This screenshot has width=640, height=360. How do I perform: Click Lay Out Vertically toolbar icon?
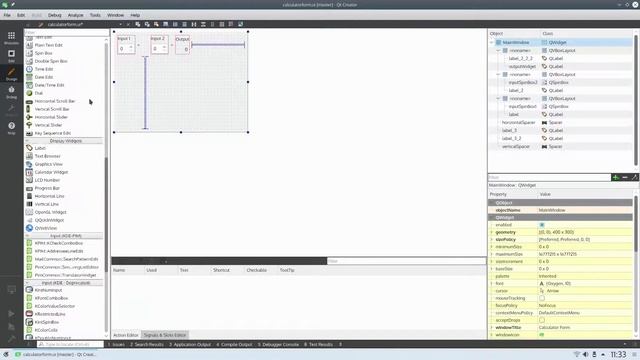[184, 24]
